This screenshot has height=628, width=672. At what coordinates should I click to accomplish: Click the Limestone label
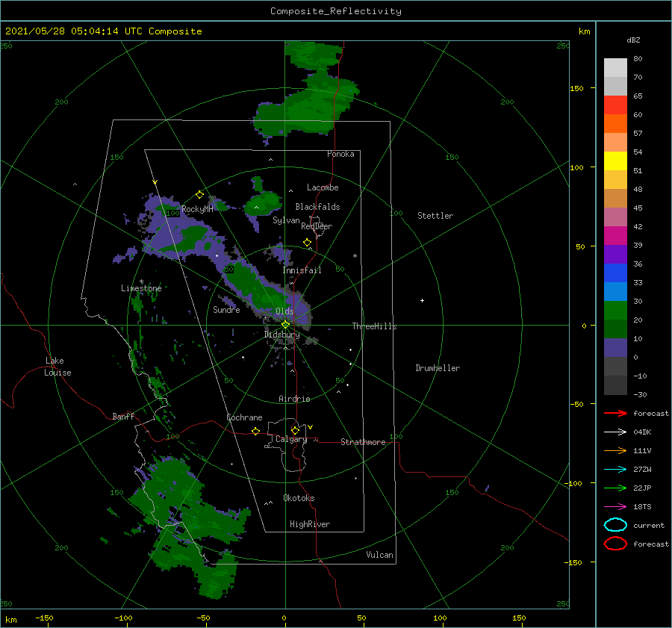(x=141, y=288)
